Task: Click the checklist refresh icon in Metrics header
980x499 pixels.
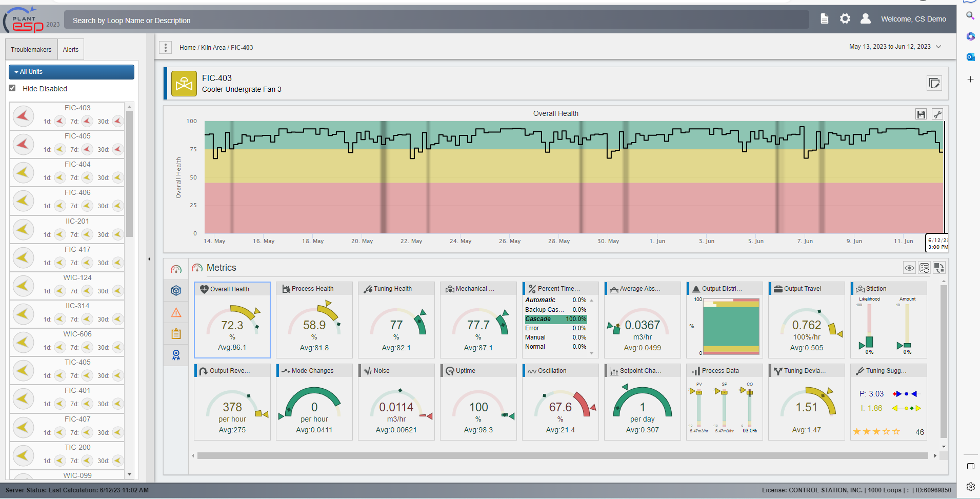Action: pyautogui.click(x=924, y=267)
